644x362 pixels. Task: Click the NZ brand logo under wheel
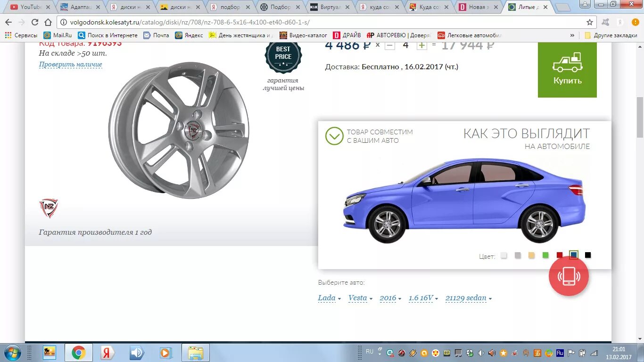tap(48, 208)
